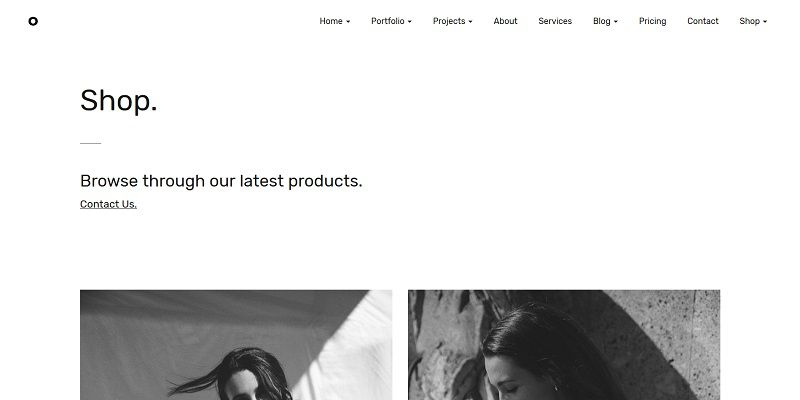Follow the Contact Us. link
Image resolution: width=800 pixels, height=400 pixels.
coord(108,204)
